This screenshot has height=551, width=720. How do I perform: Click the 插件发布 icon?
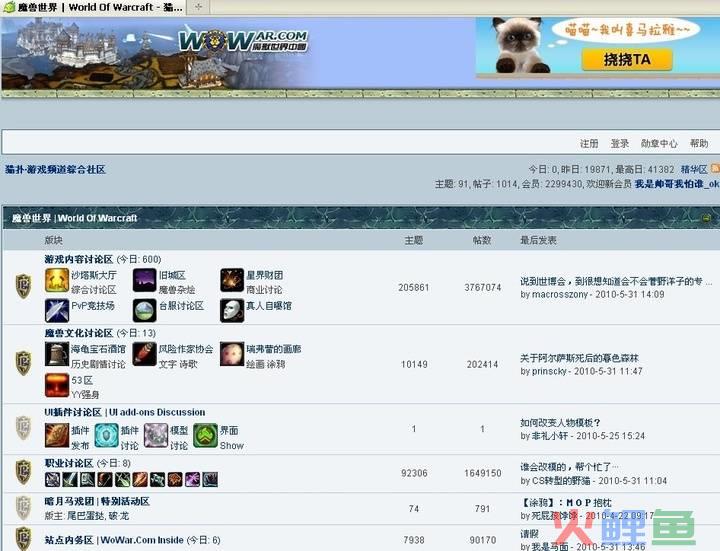[57, 435]
